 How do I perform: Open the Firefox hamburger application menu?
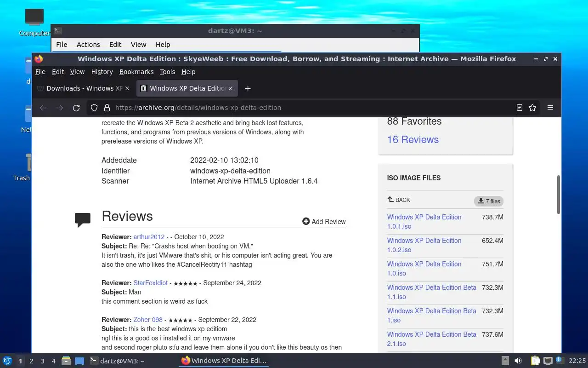(550, 108)
